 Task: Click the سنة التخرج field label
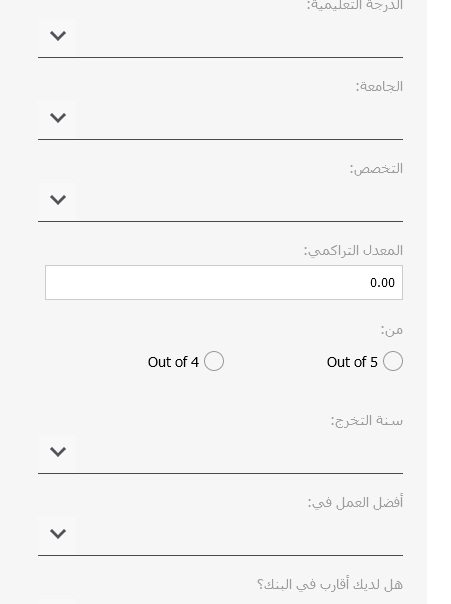(367, 420)
